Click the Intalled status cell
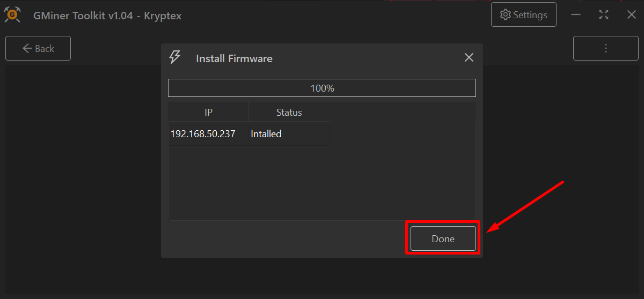The height and width of the screenshot is (299, 644). coord(266,134)
